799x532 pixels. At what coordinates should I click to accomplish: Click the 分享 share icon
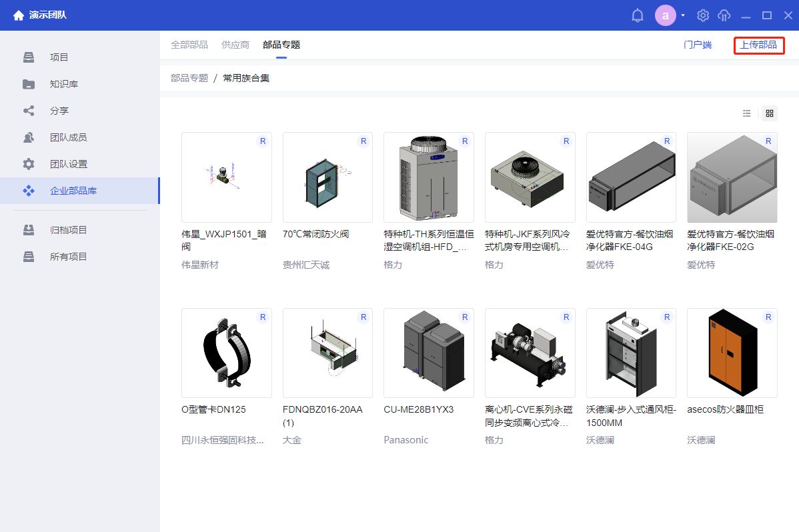tap(29, 111)
